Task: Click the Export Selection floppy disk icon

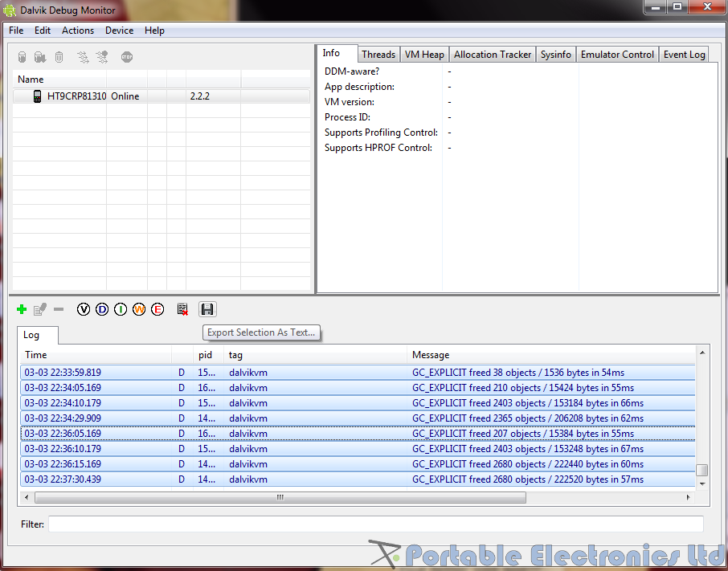Action: point(207,309)
